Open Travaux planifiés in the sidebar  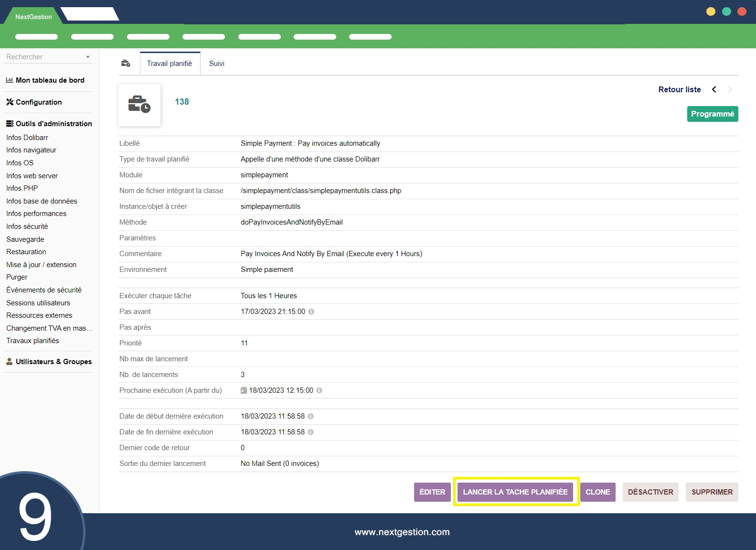click(x=32, y=341)
